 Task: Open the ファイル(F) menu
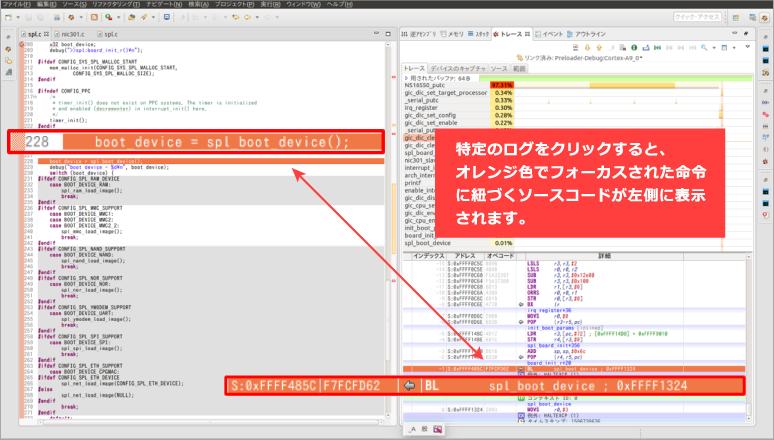(x=17, y=4)
